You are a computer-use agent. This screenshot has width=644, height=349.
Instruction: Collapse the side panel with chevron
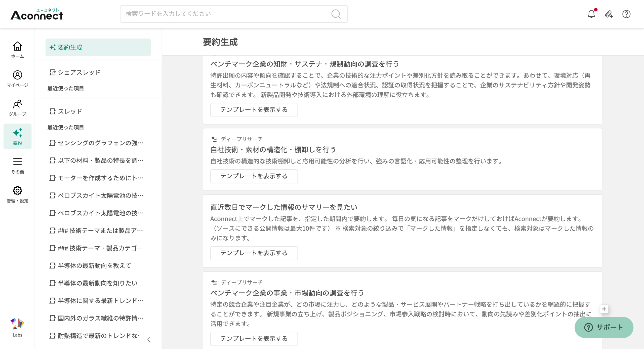149,339
